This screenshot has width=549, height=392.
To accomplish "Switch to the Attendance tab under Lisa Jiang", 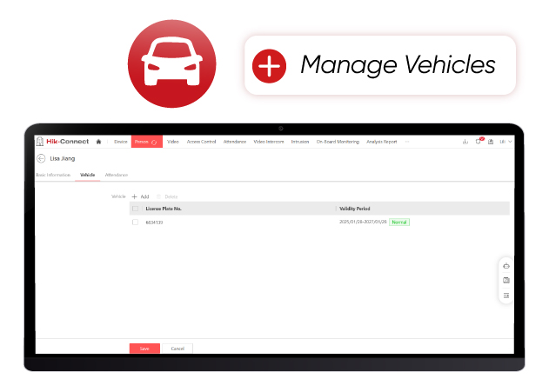I will [x=117, y=175].
